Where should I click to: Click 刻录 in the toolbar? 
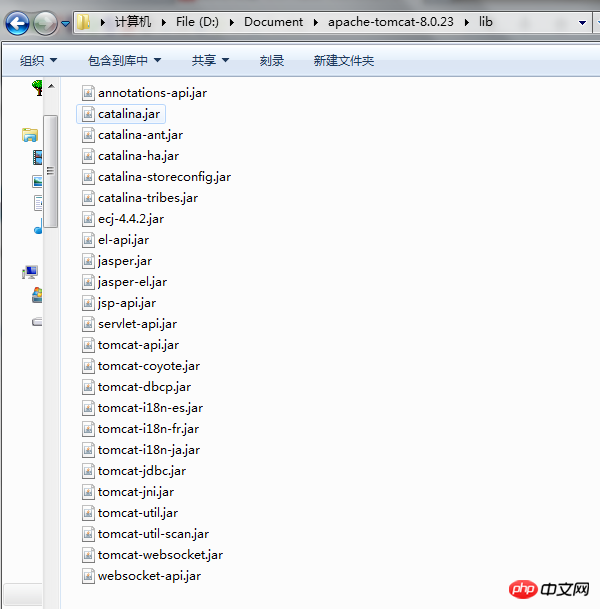(272, 61)
